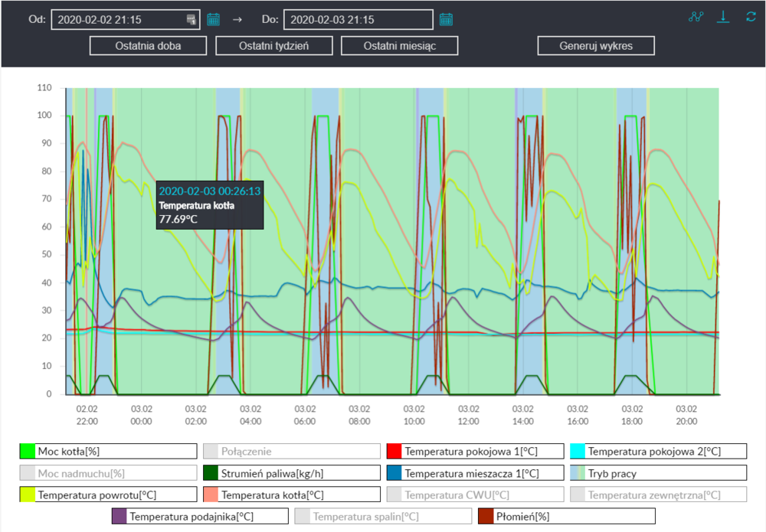Click the Od start date input field
Screen dimensions: 766x532
[x=119, y=20]
